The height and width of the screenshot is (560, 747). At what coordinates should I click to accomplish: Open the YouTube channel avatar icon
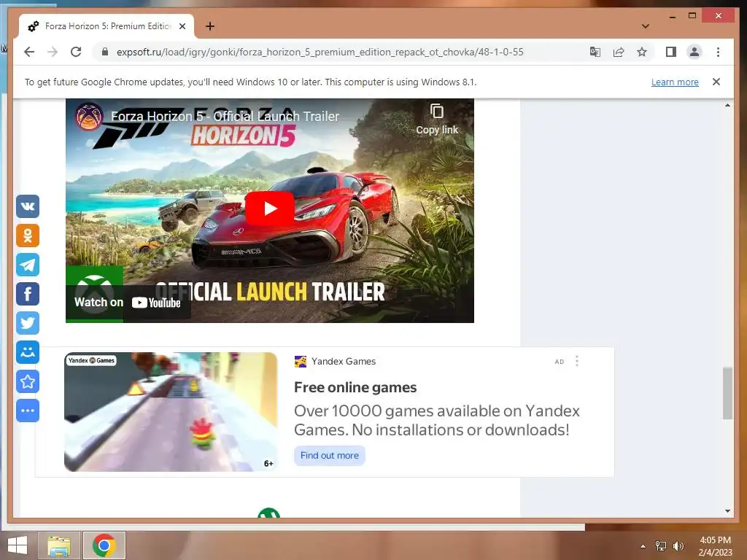click(x=89, y=116)
